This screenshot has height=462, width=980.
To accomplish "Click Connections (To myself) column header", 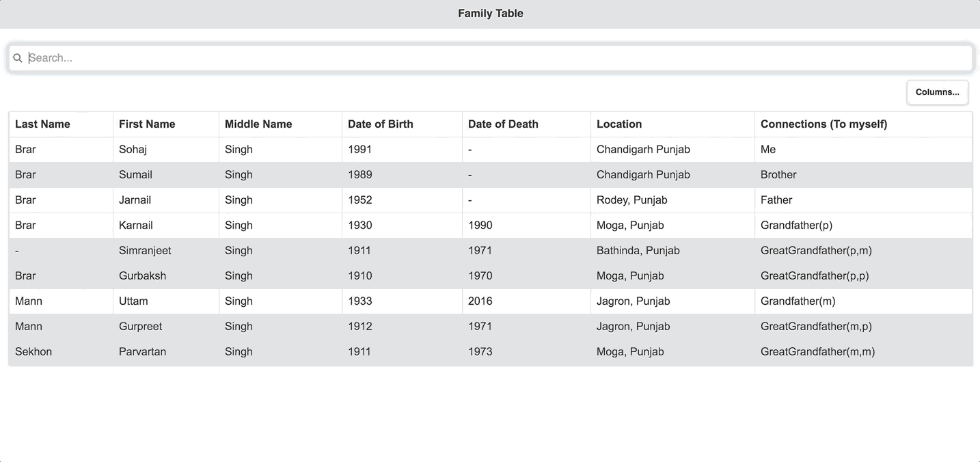I will (x=824, y=124).
